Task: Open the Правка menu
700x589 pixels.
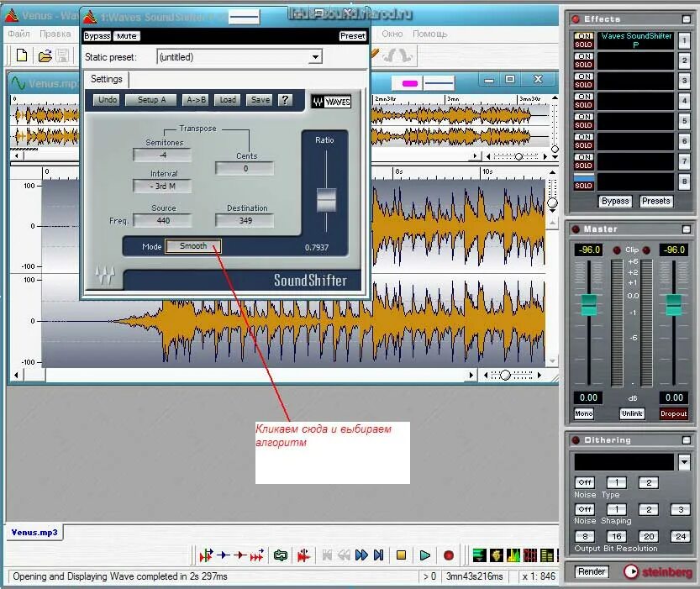Action: click(55, 34)
